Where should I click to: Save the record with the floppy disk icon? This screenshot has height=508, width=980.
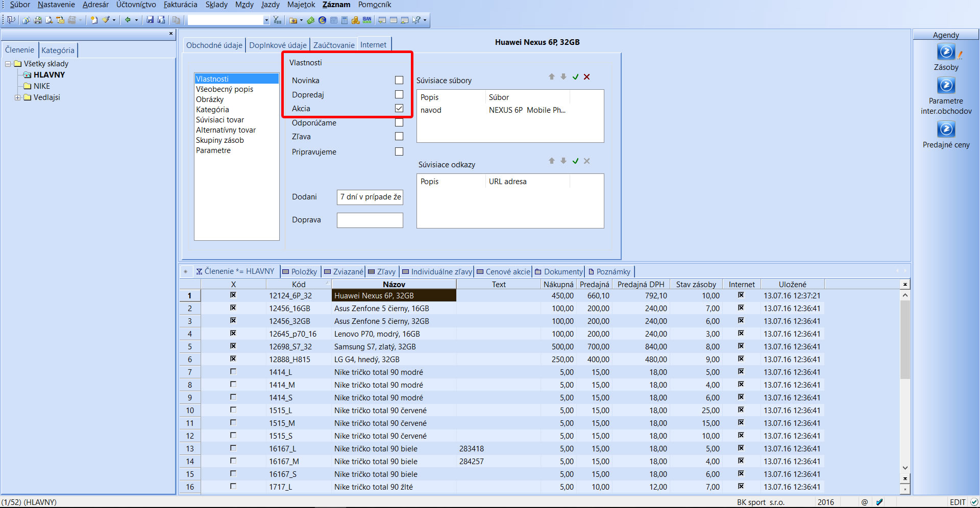pos(150,20)
